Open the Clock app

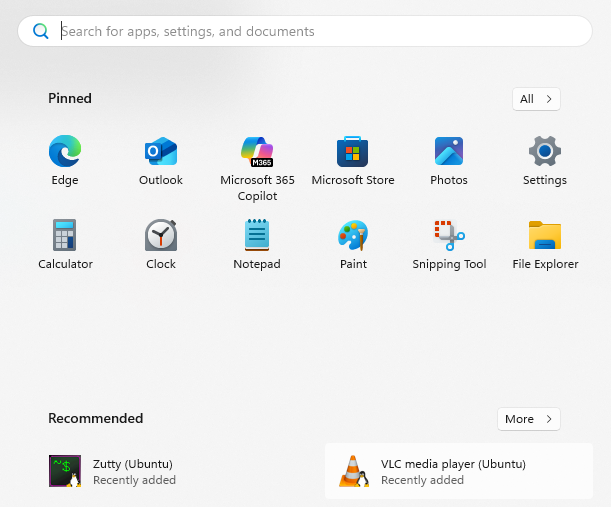click(161, 244)
